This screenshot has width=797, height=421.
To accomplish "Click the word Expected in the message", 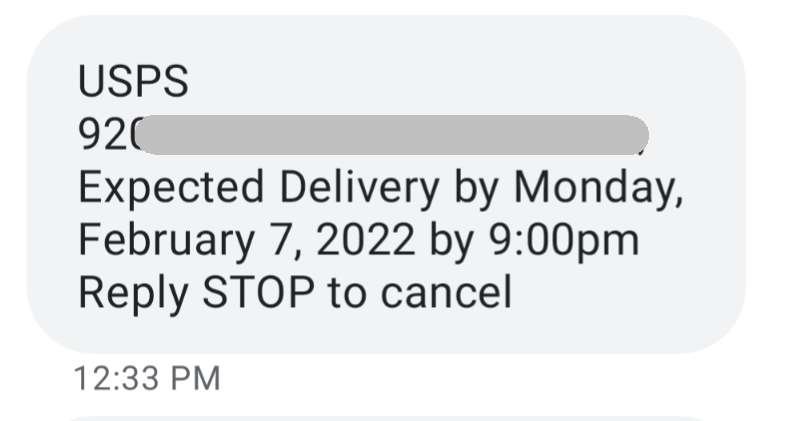I will coord(171,189).
